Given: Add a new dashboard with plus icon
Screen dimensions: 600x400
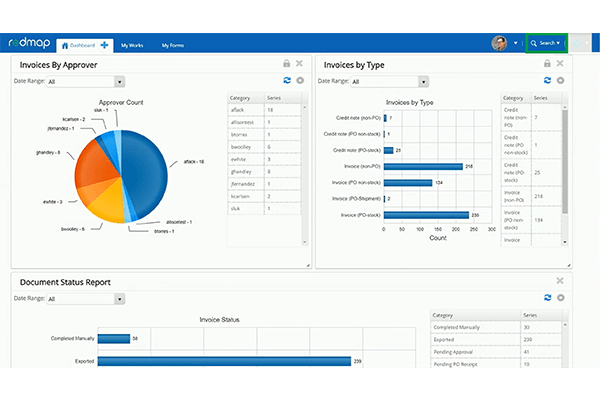Looking at the screenshot, I should pos(104,44).
